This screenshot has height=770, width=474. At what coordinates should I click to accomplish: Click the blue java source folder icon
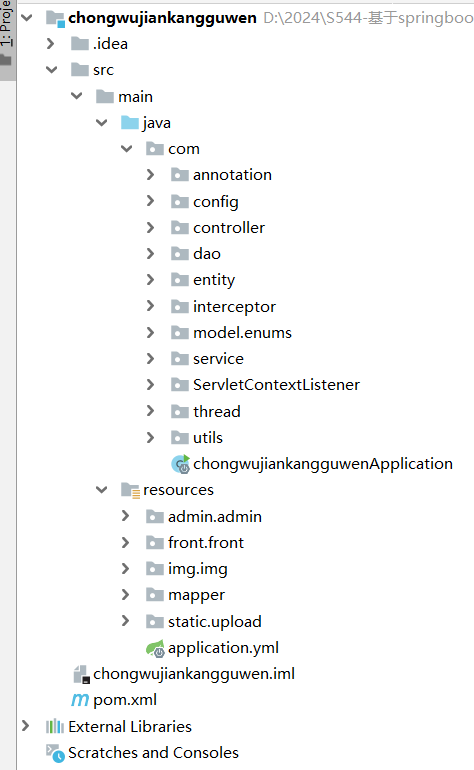(130, 122)
